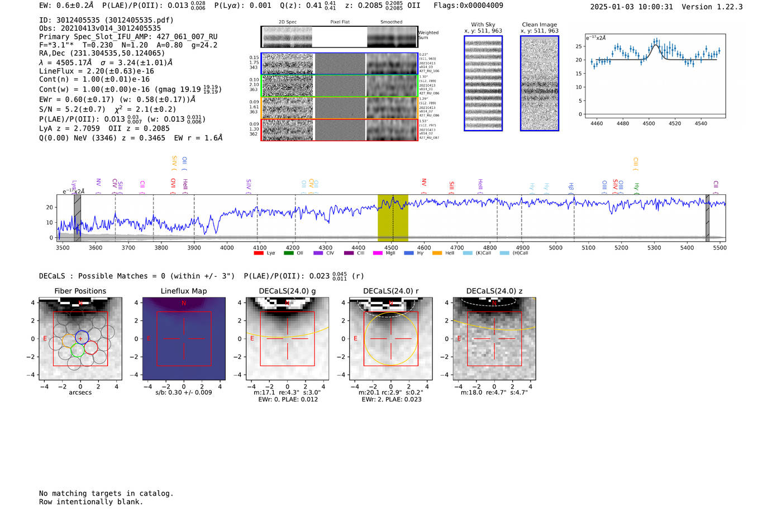The width and height of the screenshot is (782, 532).
Task: Select the green-outlined fiber 2D spectrum row
Action: [x=340, y=86]
